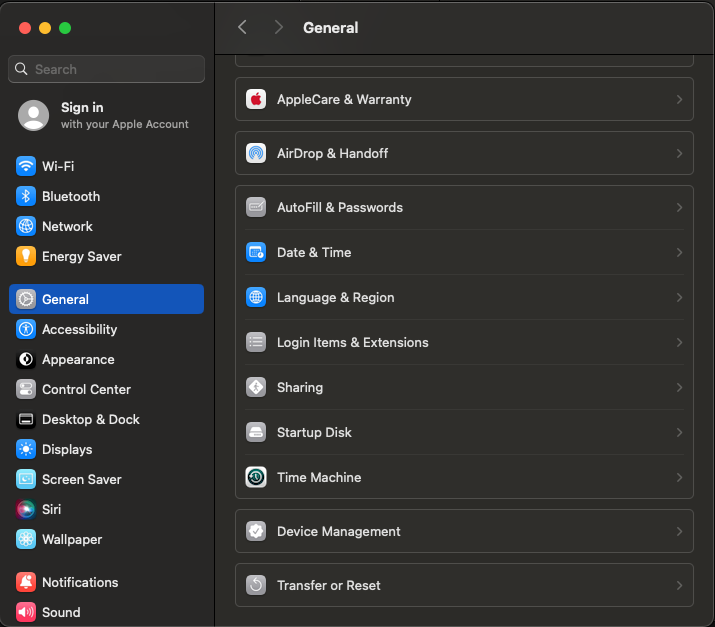The image size is (715, 627).
Task: Click chevron on Date & Time row
Action: click(679, 252)
